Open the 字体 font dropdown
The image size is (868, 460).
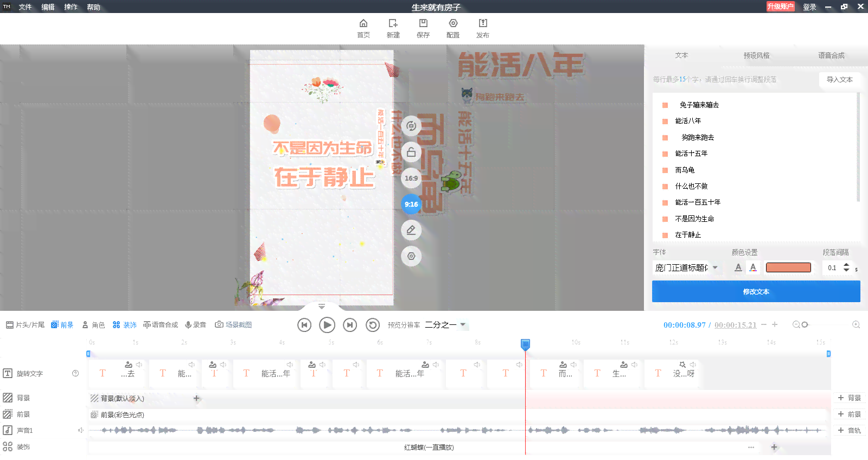[686, 267]
